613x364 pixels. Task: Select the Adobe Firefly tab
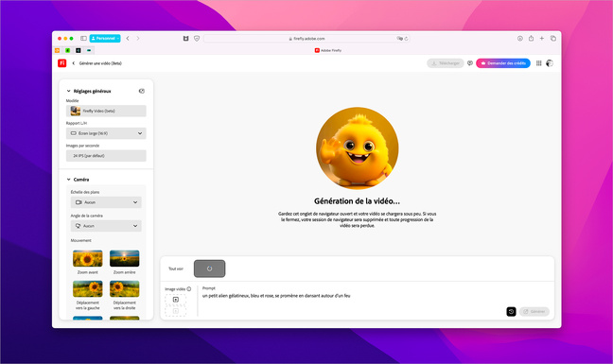(327, 50)
